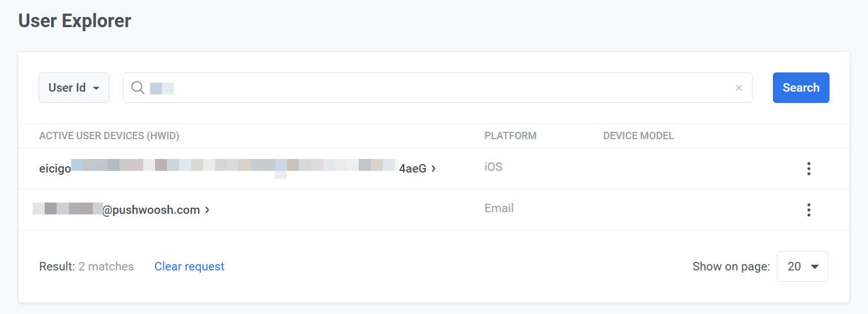Image resolution: width=868 pixels, height=314 pixels.
Task: Click the Result 2 matches text
Action: (87, 266)
